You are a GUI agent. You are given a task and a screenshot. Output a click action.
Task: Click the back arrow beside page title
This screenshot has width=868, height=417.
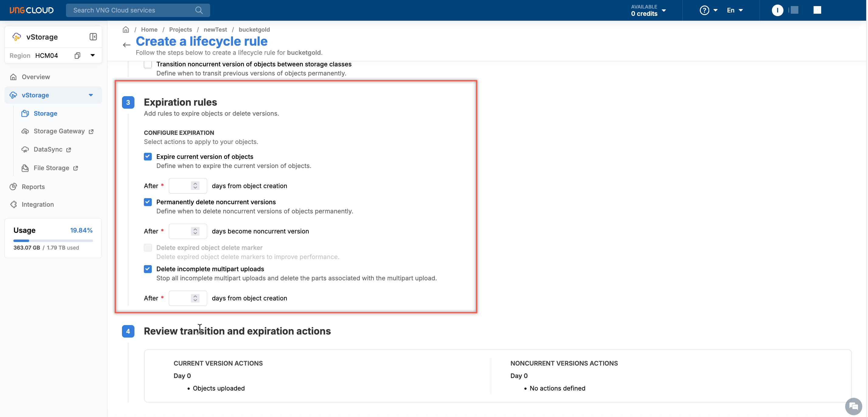click(x=126, y=45)
